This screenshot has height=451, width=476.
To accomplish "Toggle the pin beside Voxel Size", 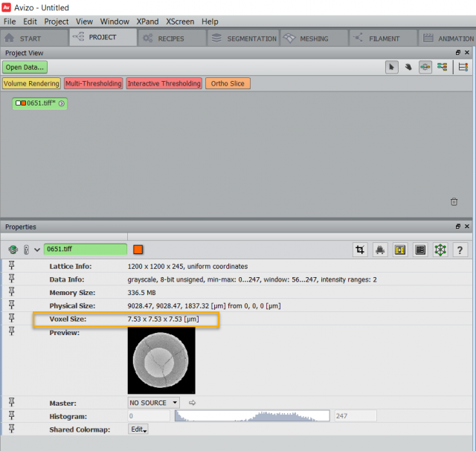I will tap(12, 319).
